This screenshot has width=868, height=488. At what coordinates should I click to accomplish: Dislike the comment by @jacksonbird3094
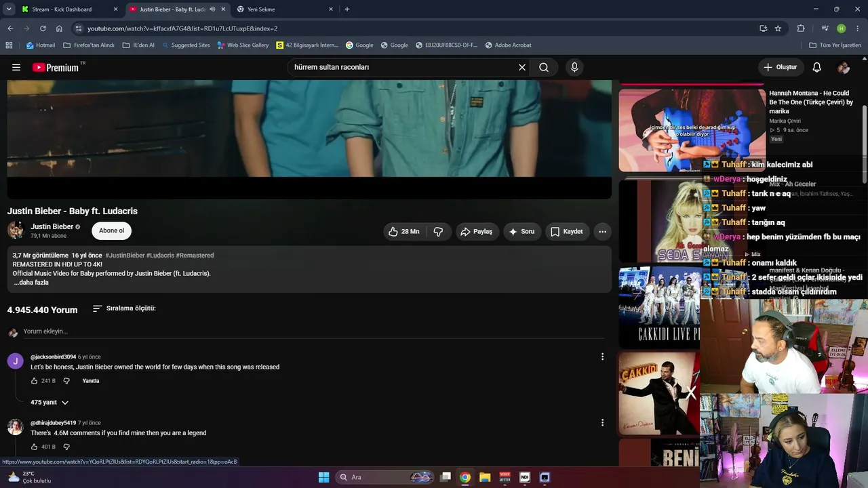pyautogui.click(x=66, y=381)
